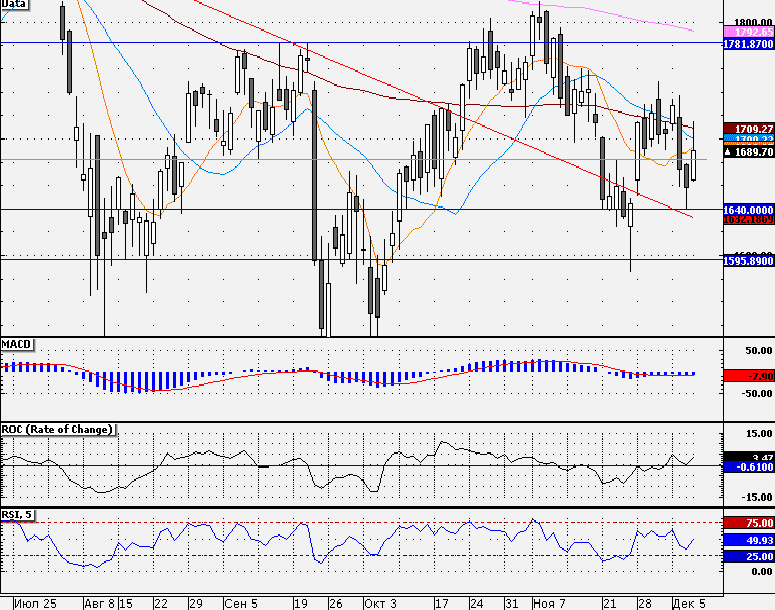Select the 1595.8900 level price tag
The image size is (775, 610).
click(748, 261)
